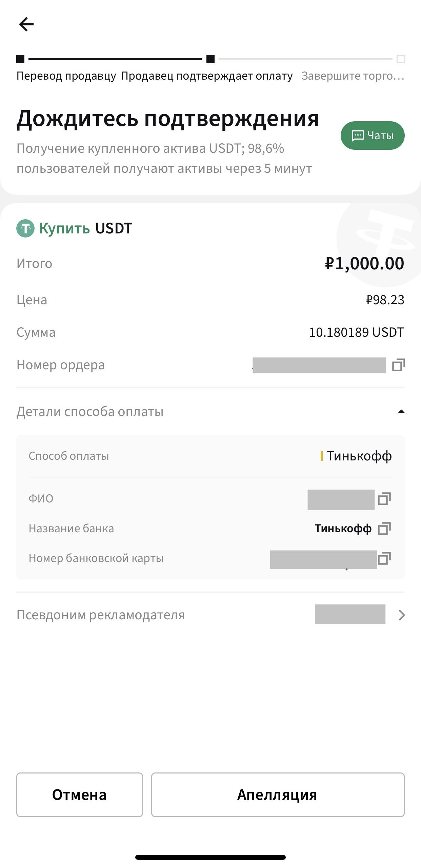Tap the progress line between first steps
The width and height of the screenshot is (421, 868).
click(x=115, y=59)
